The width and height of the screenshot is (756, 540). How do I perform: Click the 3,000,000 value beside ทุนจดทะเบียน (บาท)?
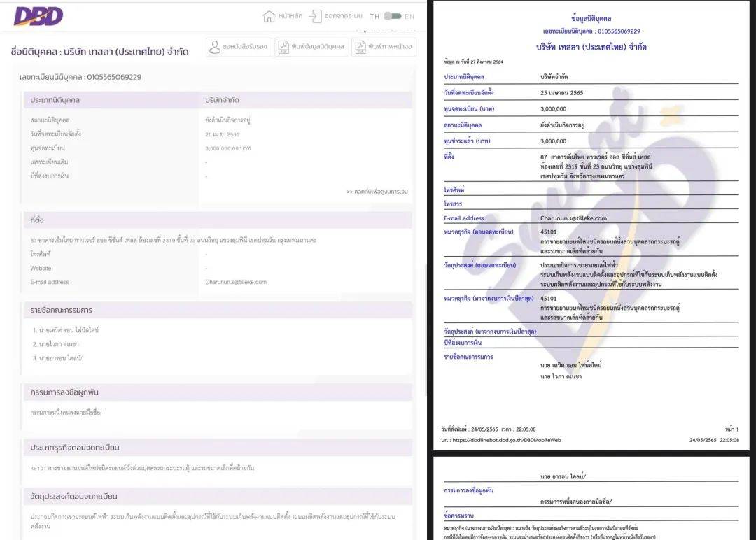[x=553, y=109]
